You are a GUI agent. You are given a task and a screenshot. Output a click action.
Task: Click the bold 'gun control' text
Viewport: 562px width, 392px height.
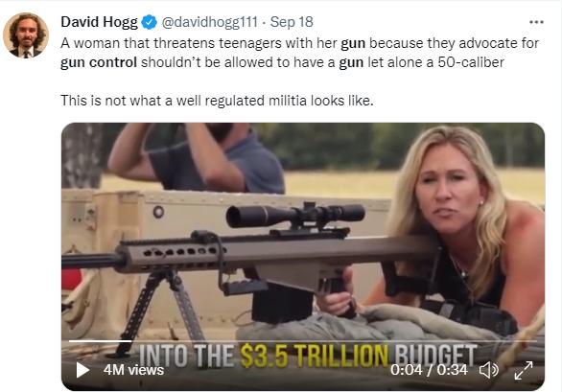99,62
